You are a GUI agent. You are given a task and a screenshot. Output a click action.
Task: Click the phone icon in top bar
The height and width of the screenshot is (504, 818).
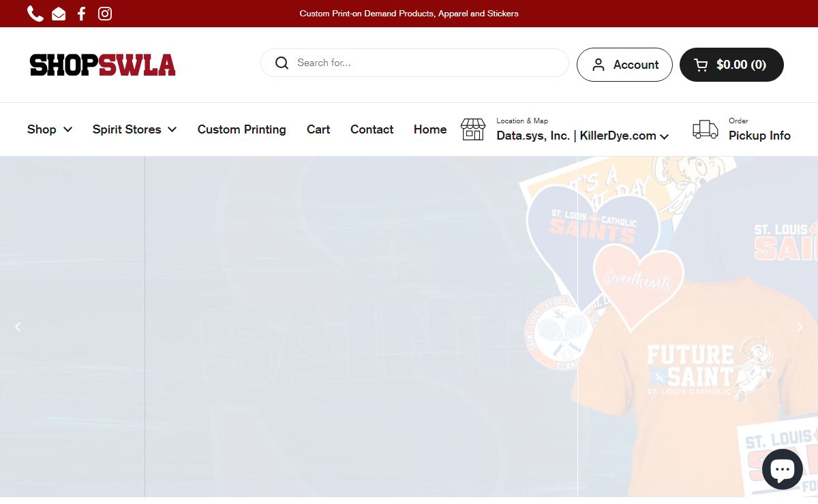coord(35,14)
